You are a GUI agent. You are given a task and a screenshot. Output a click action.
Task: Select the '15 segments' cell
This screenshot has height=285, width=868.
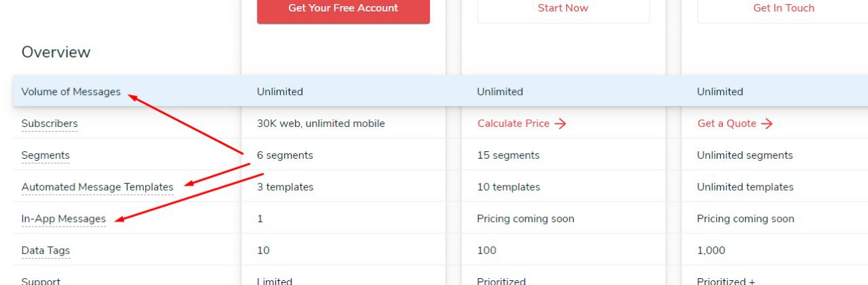tap(509, 155)
